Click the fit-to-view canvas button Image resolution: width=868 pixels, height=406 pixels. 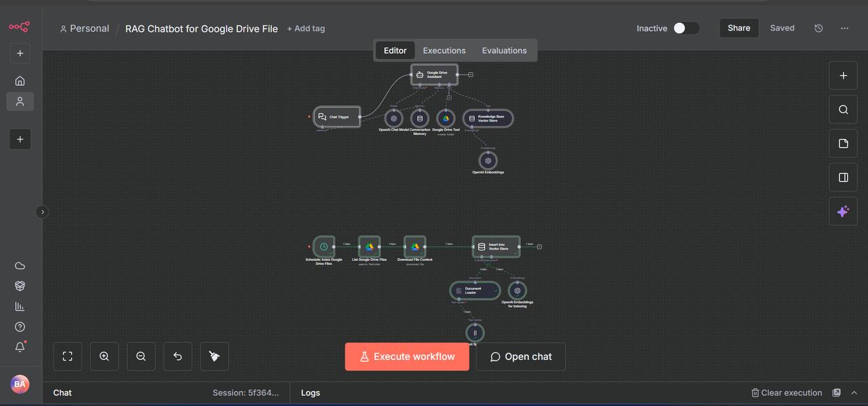coord(68,357)
